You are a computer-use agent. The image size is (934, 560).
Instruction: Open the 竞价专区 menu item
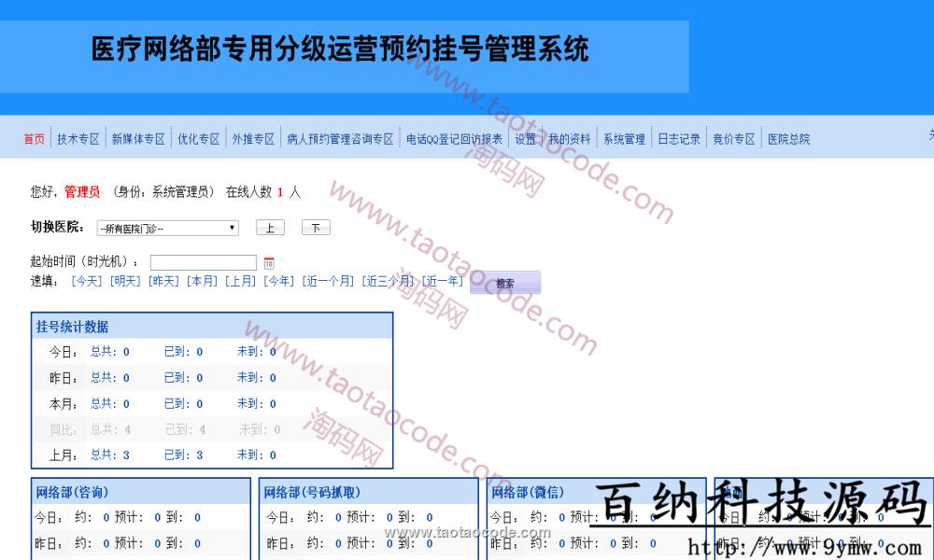click(x=733, y=139)
